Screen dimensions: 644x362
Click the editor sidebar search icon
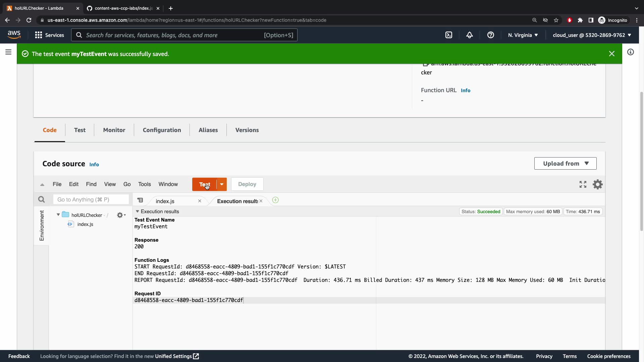click(x=41, y=199)
